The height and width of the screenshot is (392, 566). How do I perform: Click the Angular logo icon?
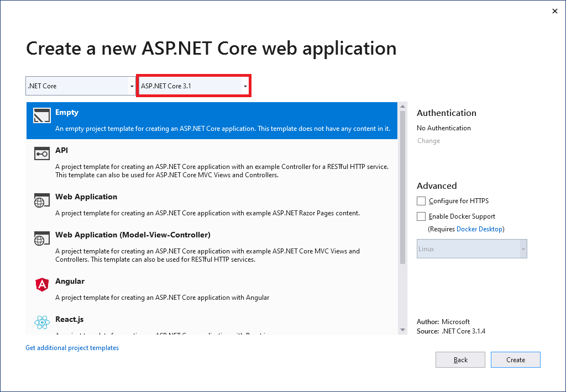click(42, 284)
